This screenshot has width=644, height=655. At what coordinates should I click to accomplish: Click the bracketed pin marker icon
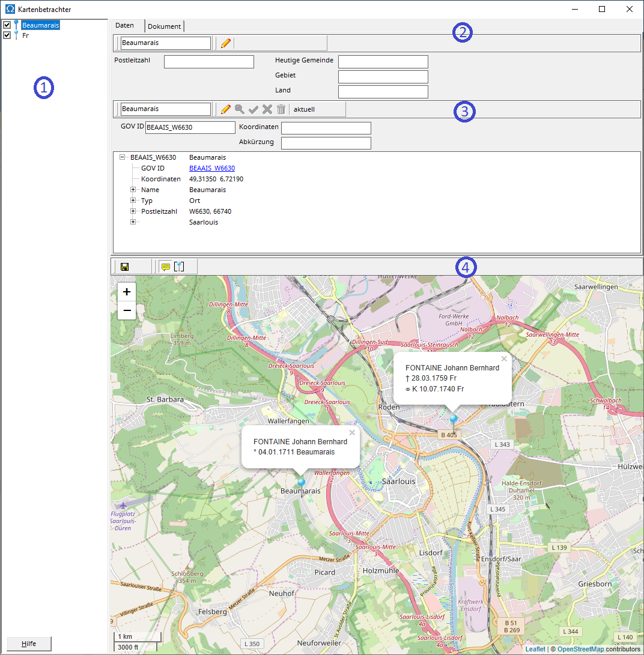point(179,267)
